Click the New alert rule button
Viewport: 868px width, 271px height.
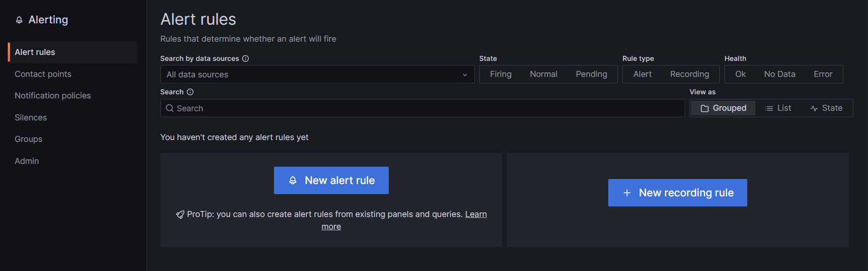(x=331, y=180)
